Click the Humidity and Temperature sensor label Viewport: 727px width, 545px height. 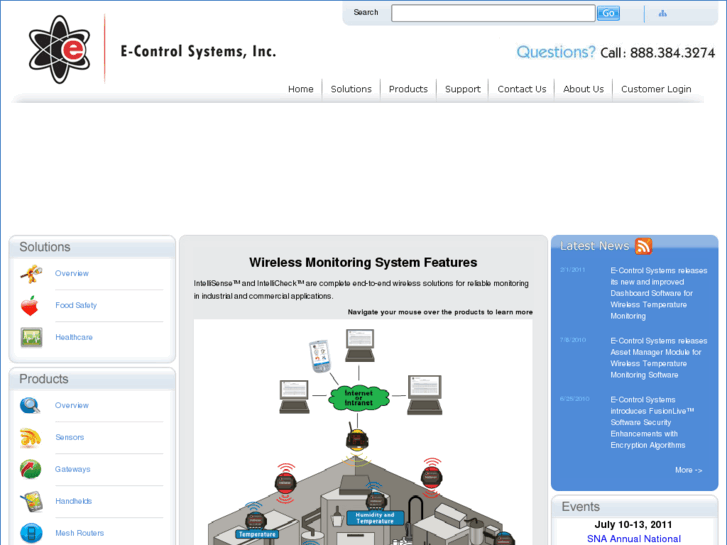tap(375, 518)
